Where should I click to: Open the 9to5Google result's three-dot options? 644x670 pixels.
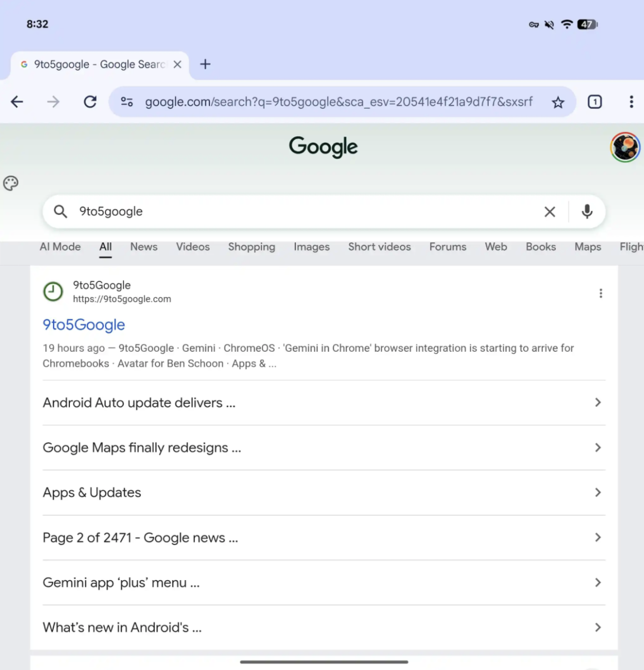(601, 293)
